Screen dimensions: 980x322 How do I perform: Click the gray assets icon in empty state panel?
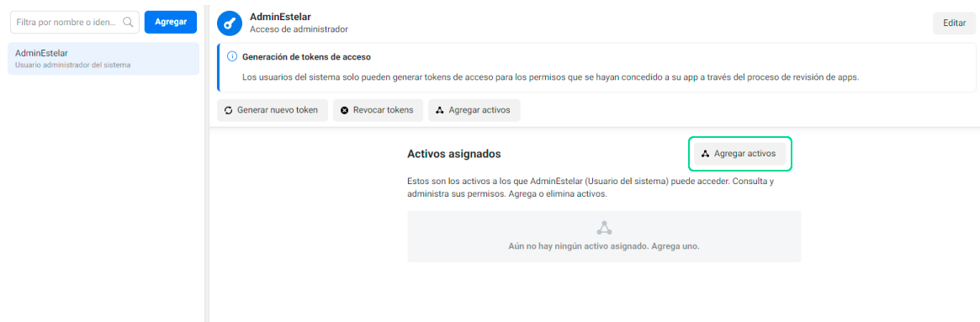click(604, 228)
